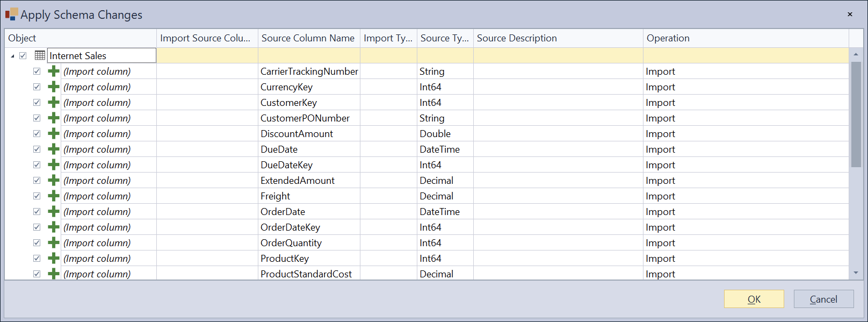
Task: Select the ProductStandardCost source column cell
Action: pos(309,274)
